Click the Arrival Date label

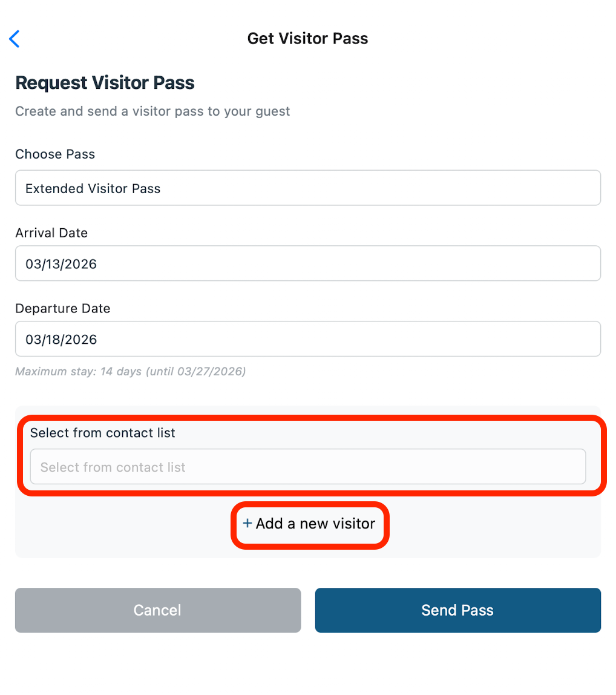(x=51, y=233)
